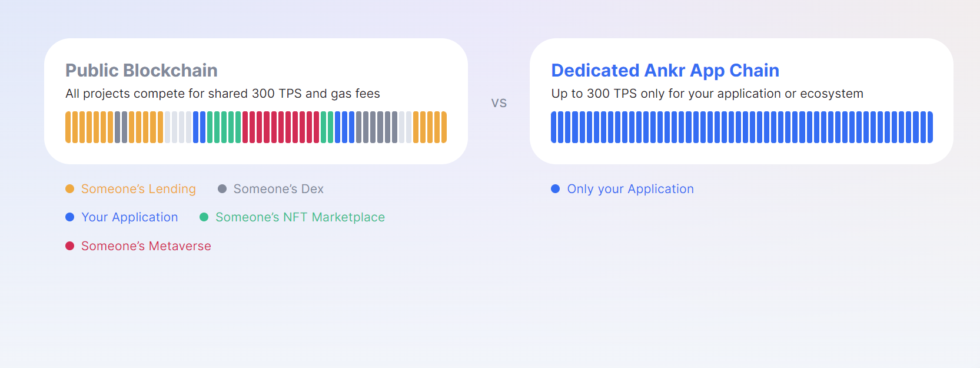This screenshot has width=980, height=368.
Task: Select the Someone's Lending label
Action: point(138,189)
